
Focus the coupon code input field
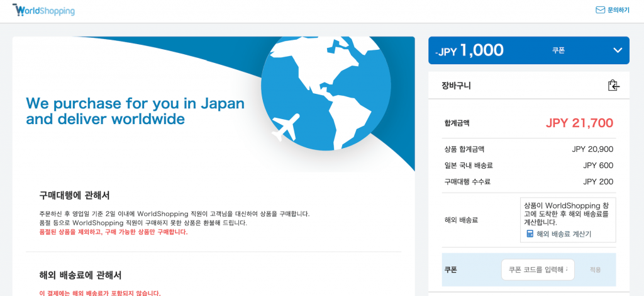click(538, 270)
